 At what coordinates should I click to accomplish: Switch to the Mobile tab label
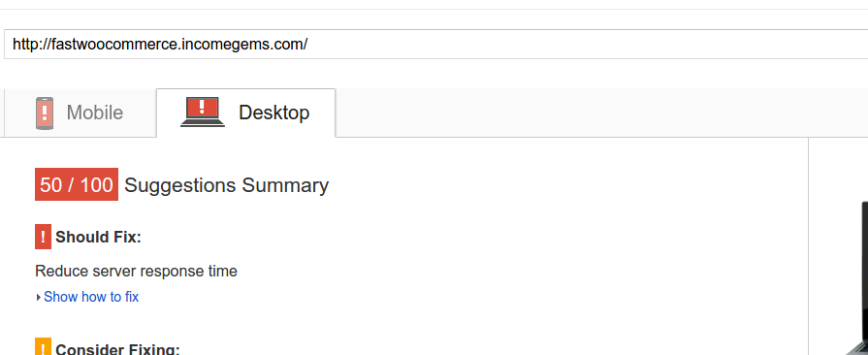pyautogui.click(x=95, y=113)
